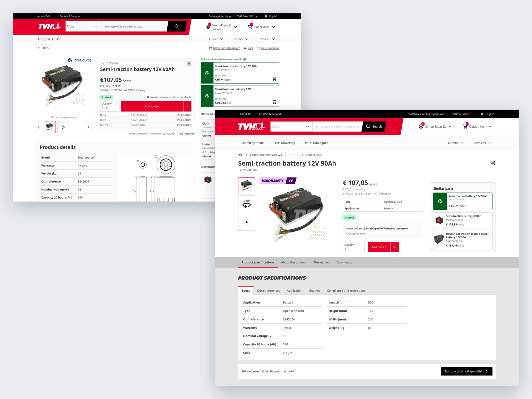Click the Change location link
This screenshot has width=532, height=399.
(356, 234)
